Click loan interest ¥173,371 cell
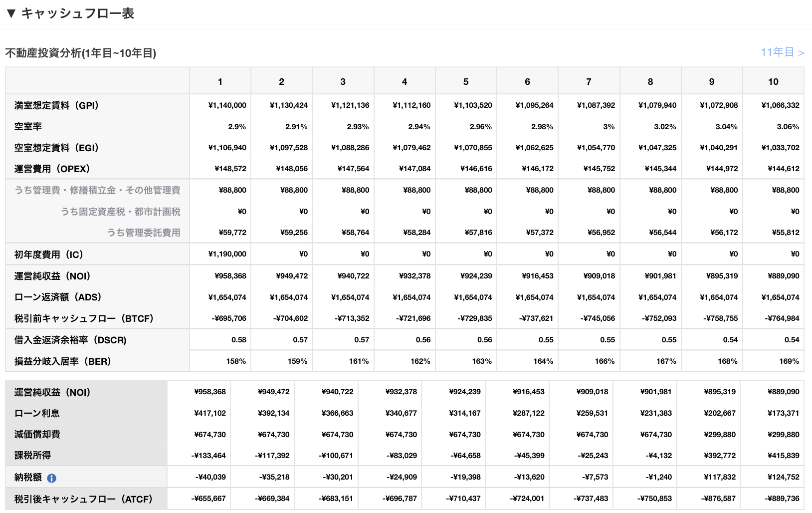Viewport: 812px width, 513px height. 784,413
